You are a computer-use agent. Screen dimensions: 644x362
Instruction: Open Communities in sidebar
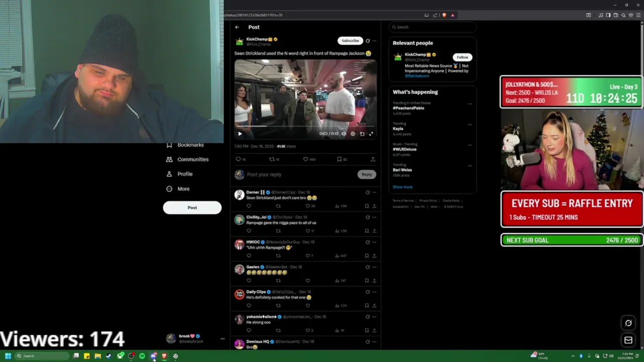point(187,159)
